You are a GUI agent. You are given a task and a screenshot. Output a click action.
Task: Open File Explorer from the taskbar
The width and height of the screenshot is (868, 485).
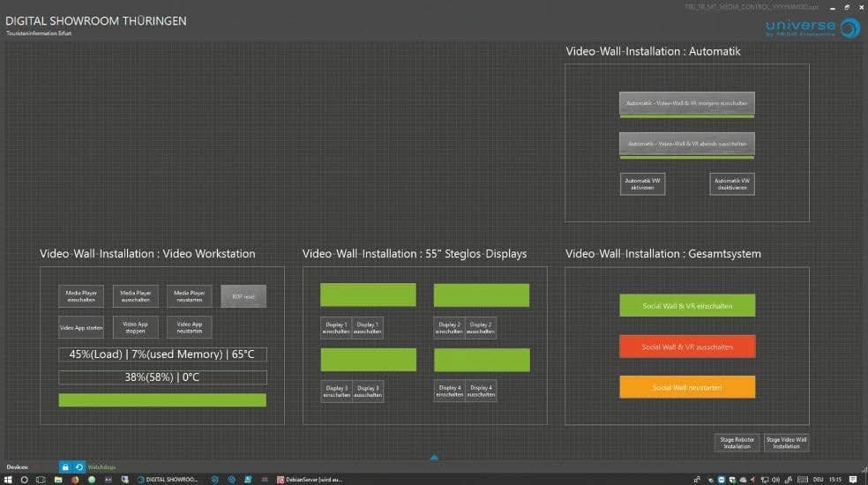coord(57,480)
